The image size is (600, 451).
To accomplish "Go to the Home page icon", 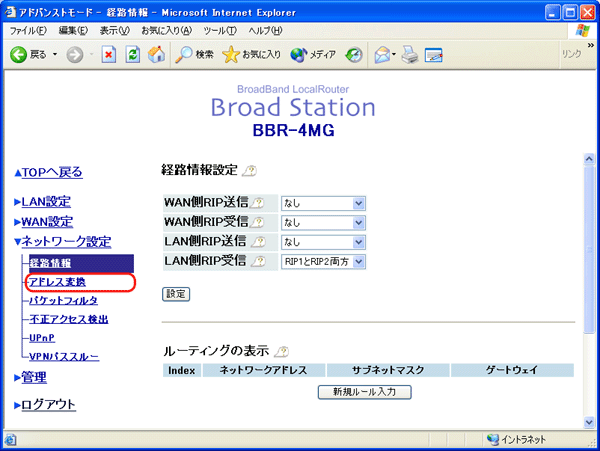I will point(157,55).
